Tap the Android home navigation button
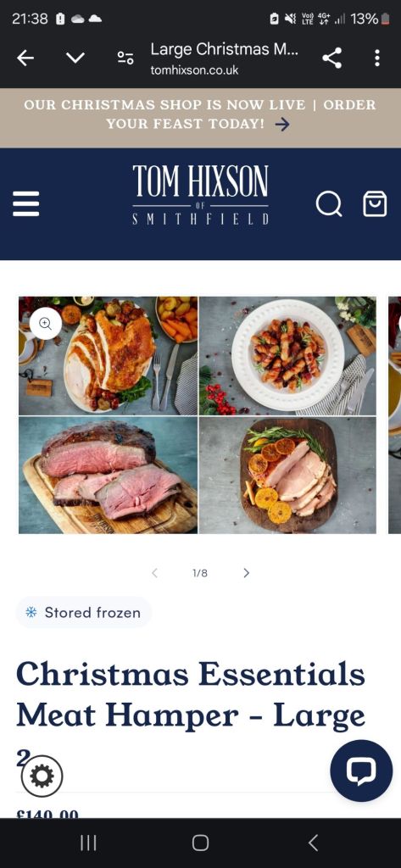The image size is (401, 868). tap(200, 843)
